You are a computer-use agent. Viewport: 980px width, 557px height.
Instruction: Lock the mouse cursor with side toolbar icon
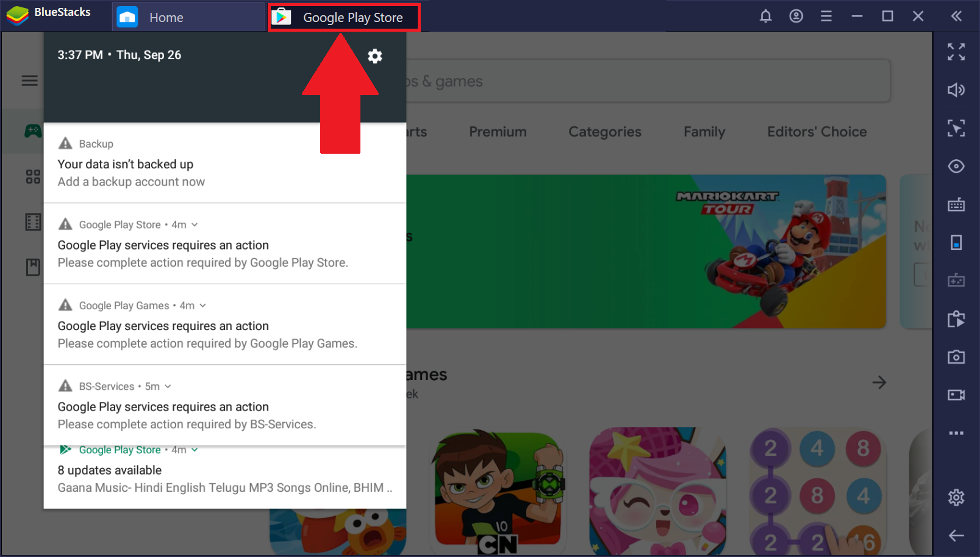point(956,128)
